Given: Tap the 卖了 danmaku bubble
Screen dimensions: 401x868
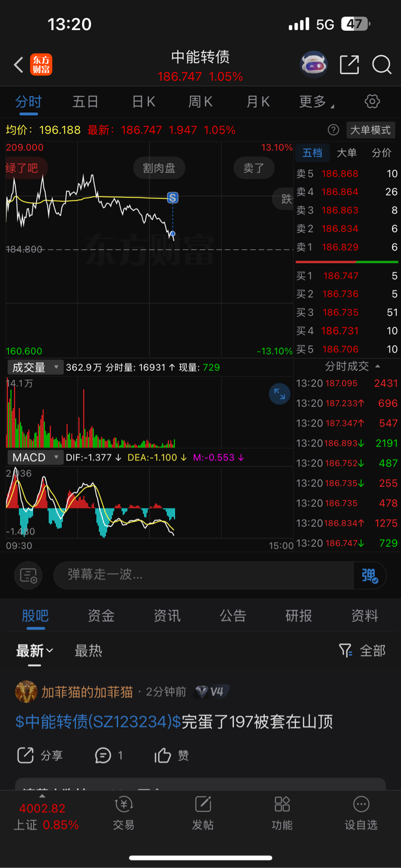Looking at the screenshot, I should click(x=254, y=168).
